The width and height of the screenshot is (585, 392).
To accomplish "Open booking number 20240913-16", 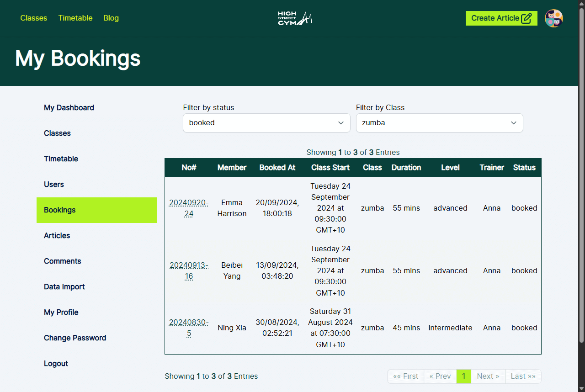I will 189,270.
